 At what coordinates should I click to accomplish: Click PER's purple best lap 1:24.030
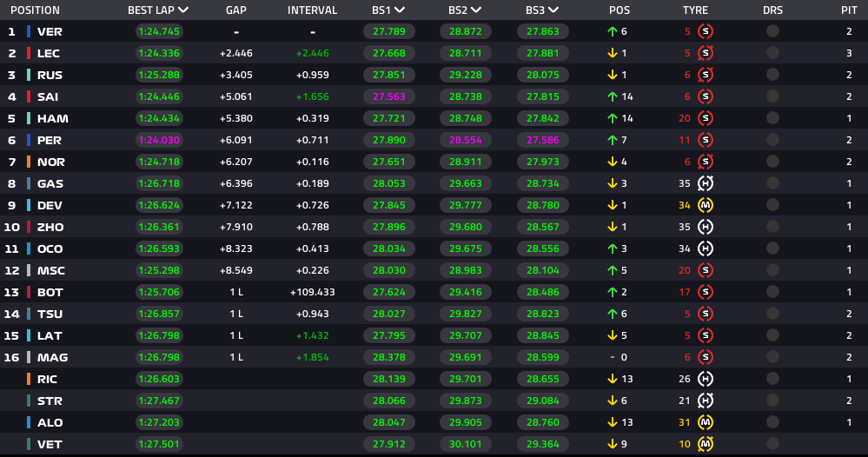pyautogui.click(x=159, y=140)
